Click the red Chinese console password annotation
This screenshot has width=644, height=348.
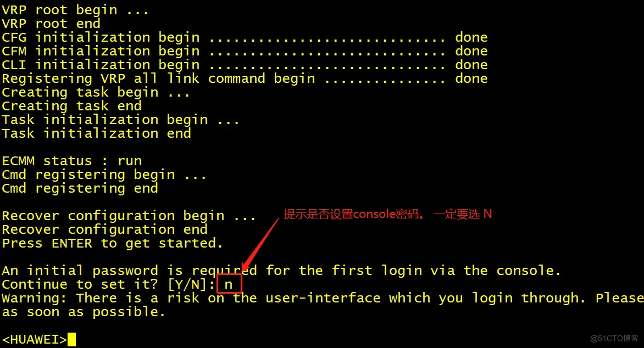click(x=388, y=214)
